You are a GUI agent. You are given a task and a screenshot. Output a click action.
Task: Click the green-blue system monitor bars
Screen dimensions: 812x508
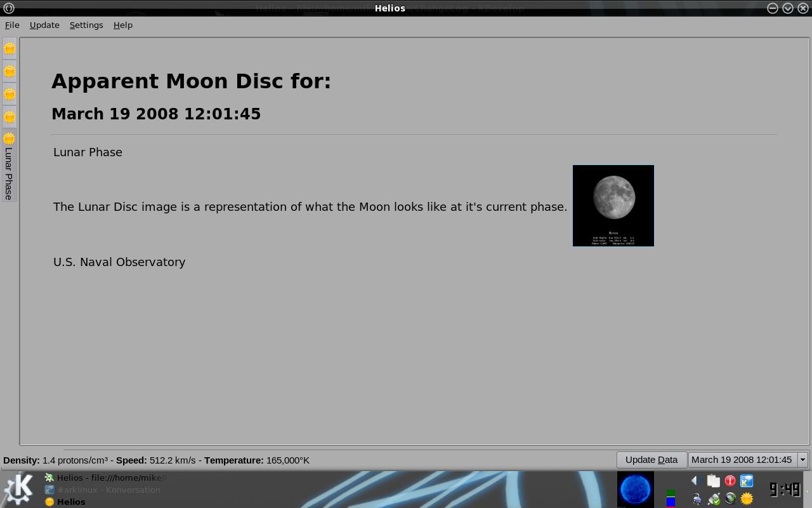coord(671,498)
